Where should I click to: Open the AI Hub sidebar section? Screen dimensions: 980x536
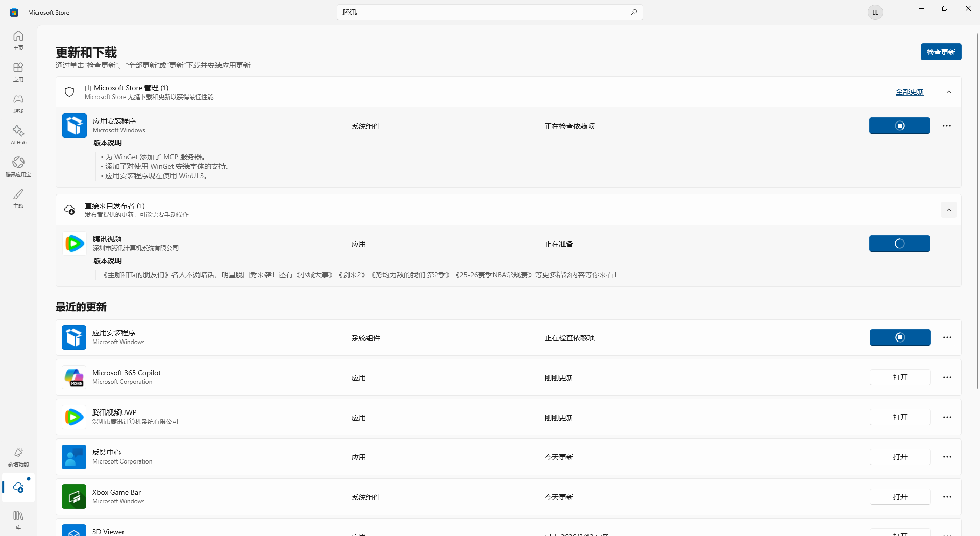coord(18,135)
